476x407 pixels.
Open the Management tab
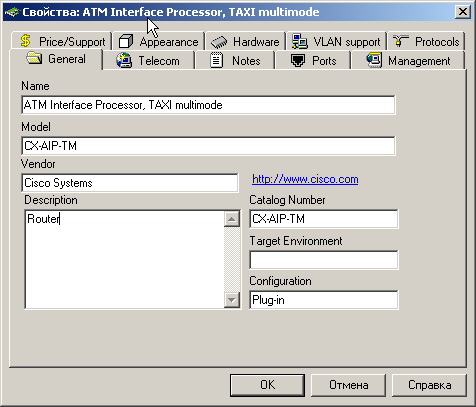[x=408, y=61]
